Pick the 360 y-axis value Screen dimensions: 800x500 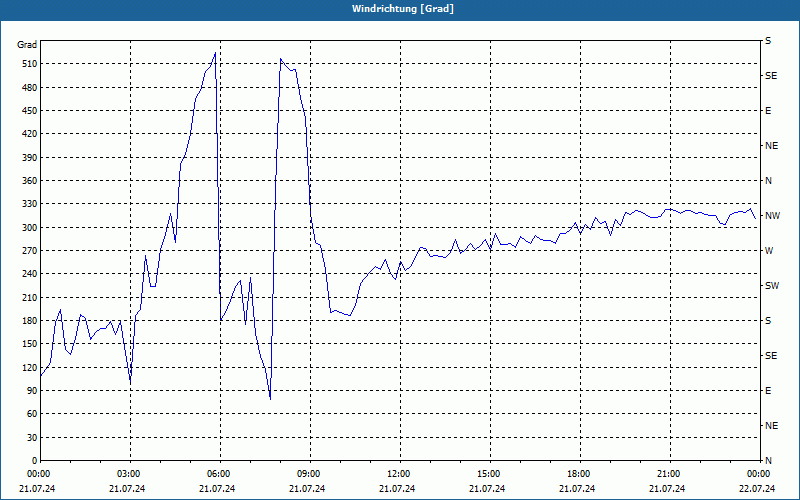[x=31, y=181]
